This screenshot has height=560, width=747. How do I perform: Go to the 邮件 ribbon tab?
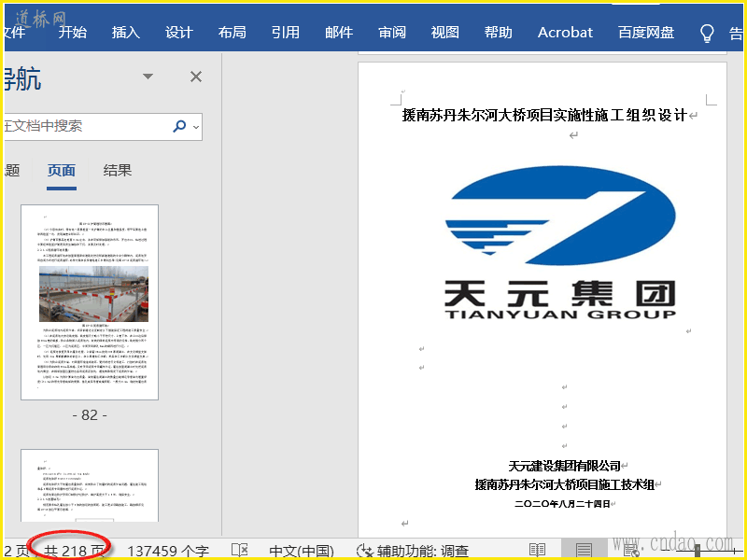[339, 33]
